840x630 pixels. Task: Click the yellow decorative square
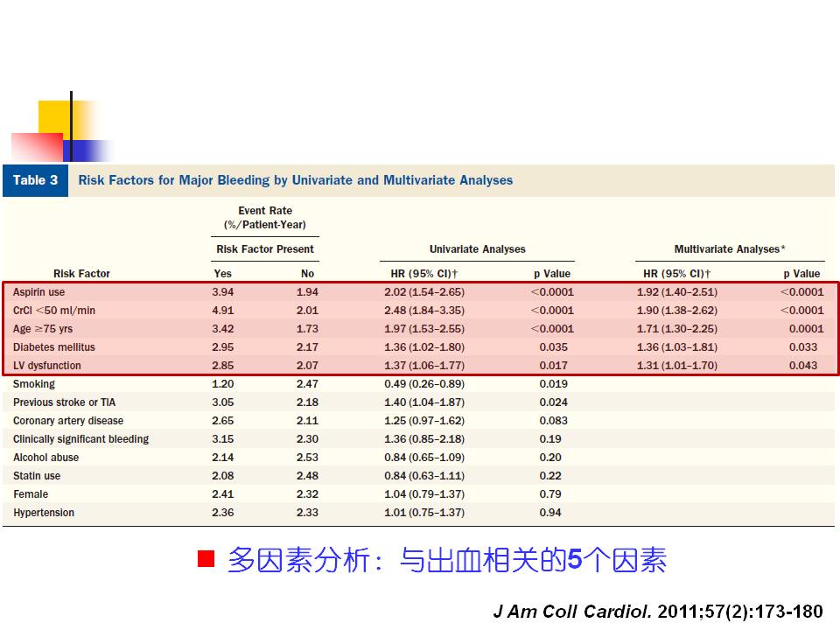(54, 118)
